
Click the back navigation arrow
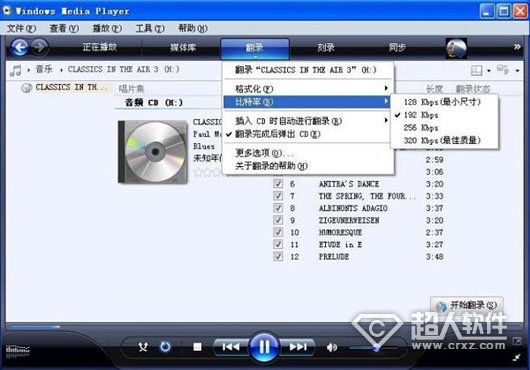point(20,47)
